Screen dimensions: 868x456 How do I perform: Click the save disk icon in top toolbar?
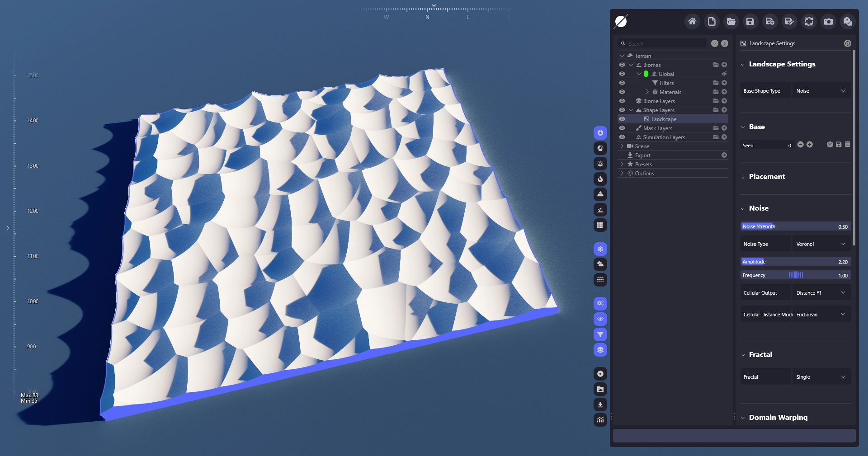point(750,21)
